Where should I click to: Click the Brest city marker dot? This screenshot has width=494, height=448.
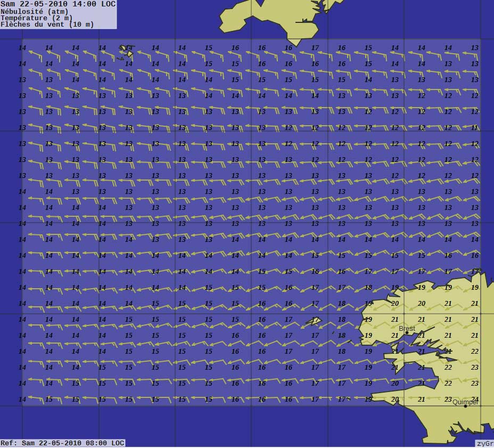click(407, 333)
